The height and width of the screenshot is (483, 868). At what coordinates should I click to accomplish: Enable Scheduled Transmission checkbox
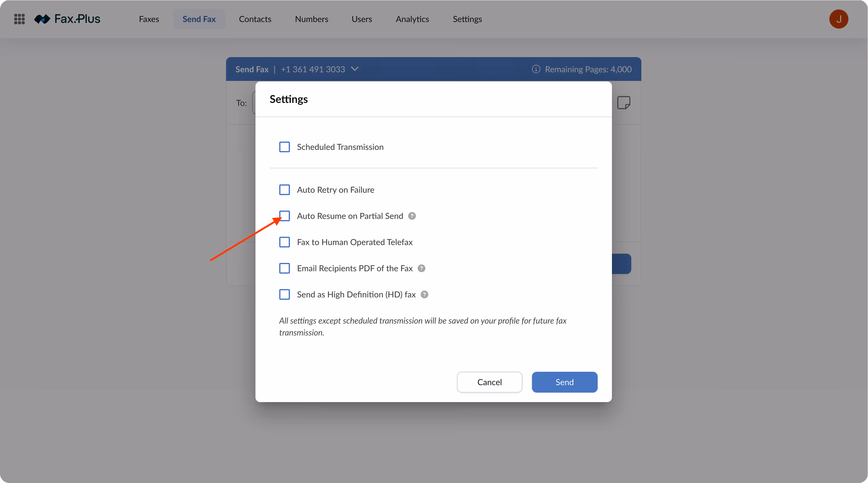(284, 147)
